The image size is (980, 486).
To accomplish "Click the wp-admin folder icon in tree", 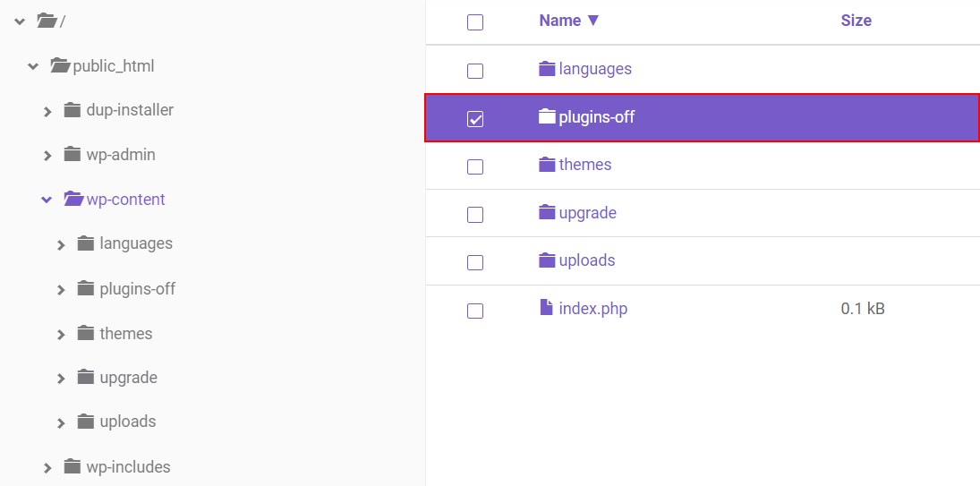I will pyautogui.click(x=72, y=155).
